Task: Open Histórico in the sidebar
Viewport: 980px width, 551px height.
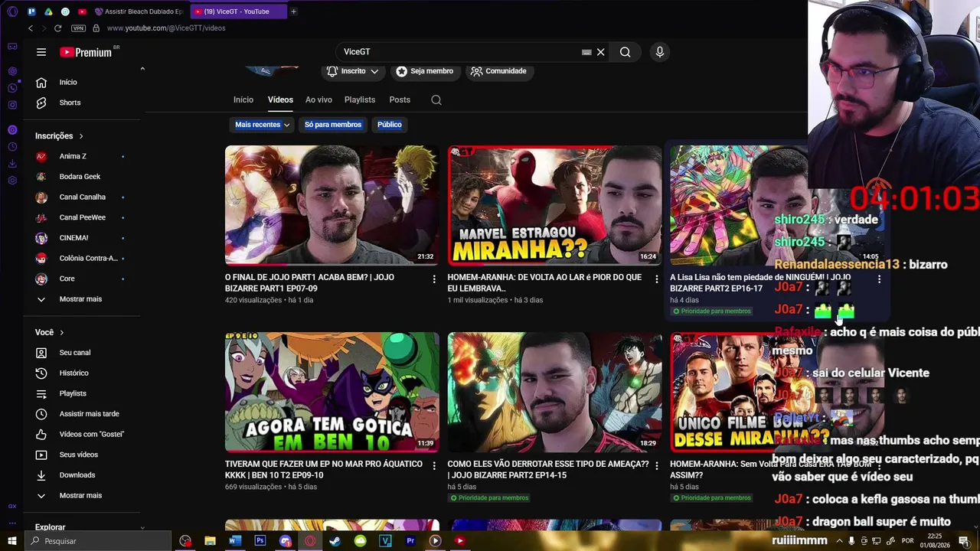Action: pyautogui.click(x=82, y=373)
